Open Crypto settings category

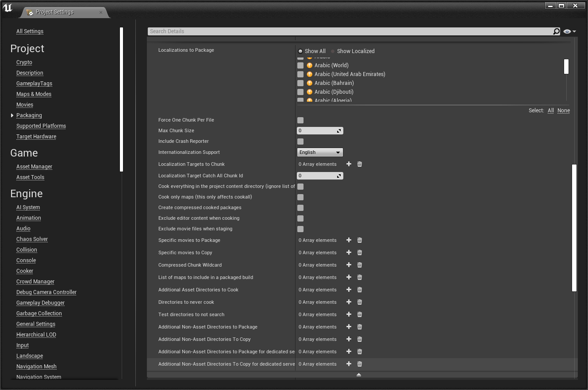(24, 62)
